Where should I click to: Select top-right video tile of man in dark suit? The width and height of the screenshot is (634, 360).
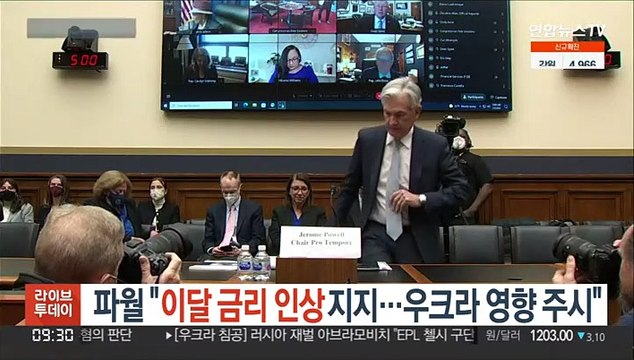coord(380,16)
